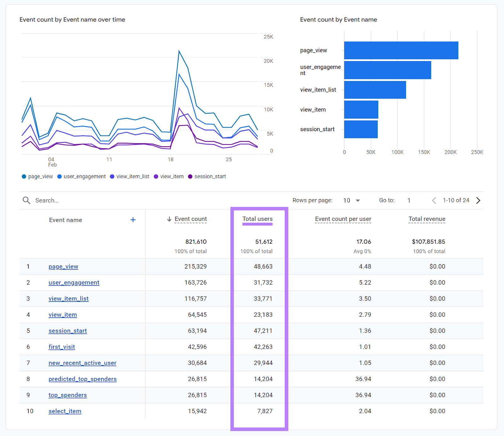Click the search magnifying glass icon
Screen dimensions: 504x436
pos(26,200)
